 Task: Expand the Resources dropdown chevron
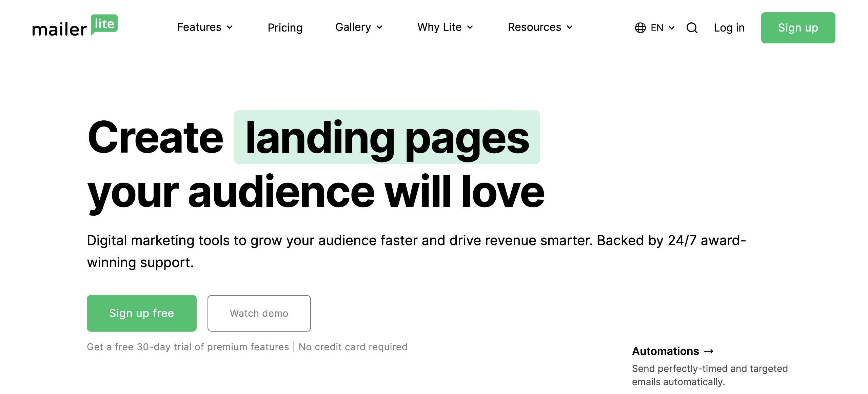(x=570, y=27)
